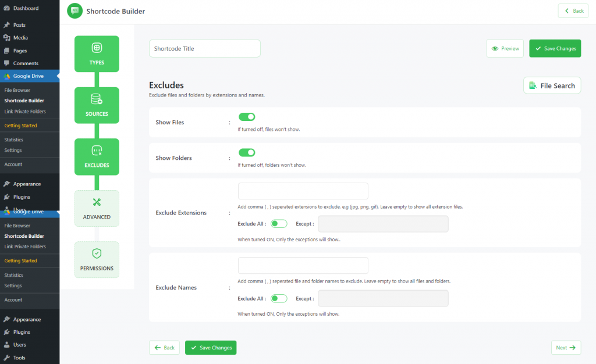Click the Exclude Names text input
This screenshot has width=596, height=364.
tap(303, 265)
